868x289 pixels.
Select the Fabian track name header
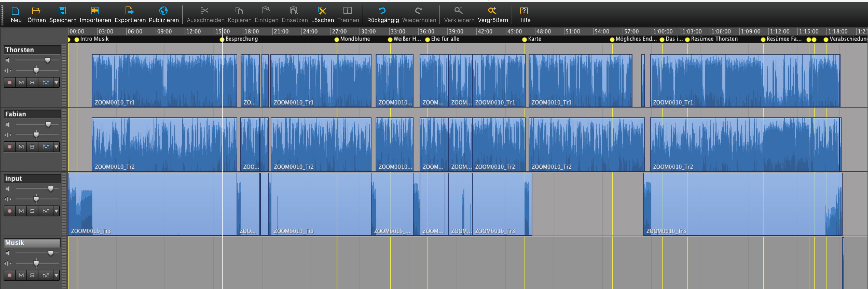(x=32, y=114)
